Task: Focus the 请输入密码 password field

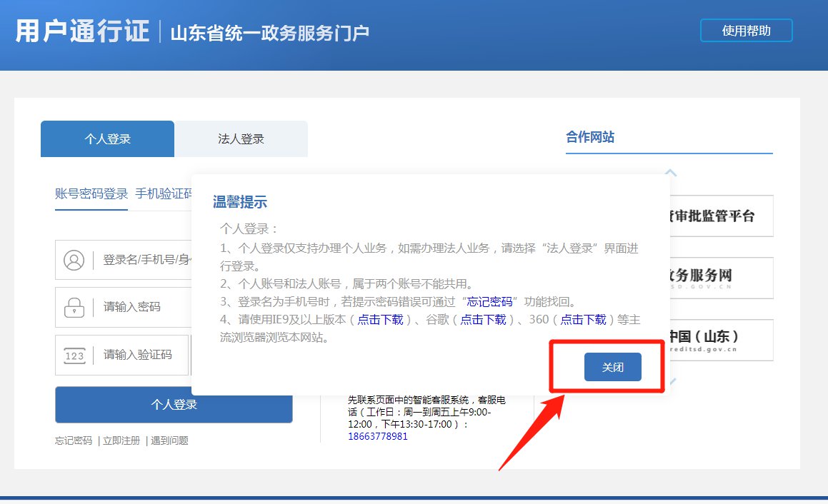Action: [x=143, y=307]
